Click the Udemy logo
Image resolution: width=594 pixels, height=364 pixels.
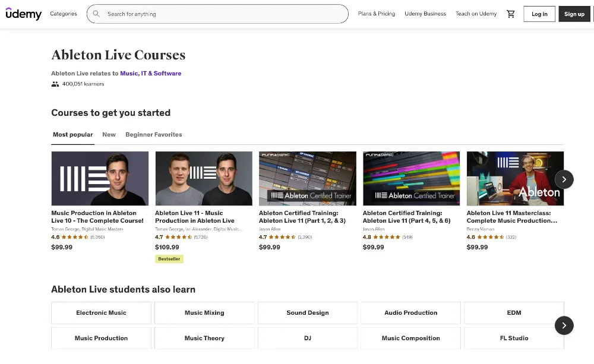click(x=24, y=14)
